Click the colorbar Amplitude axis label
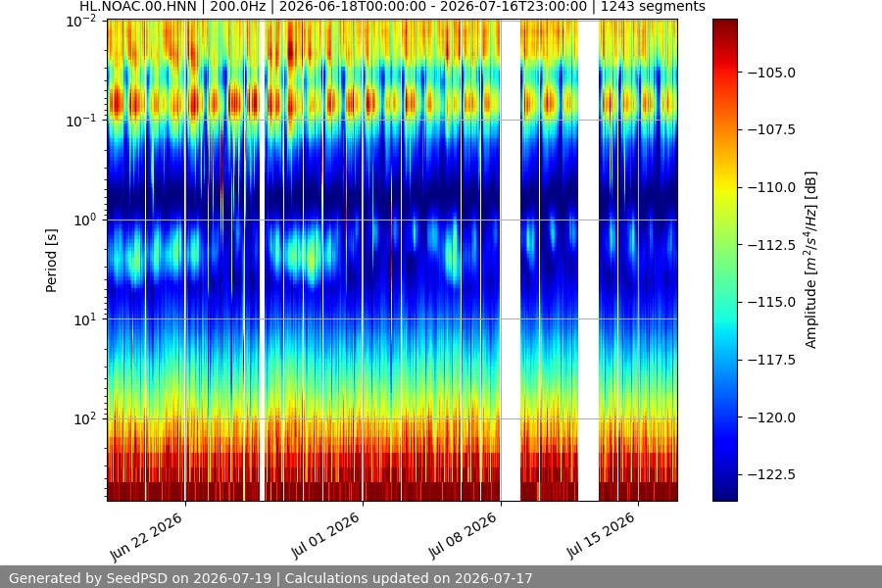The width and height of the screenshot is (882, 588). tap(810, 260)
